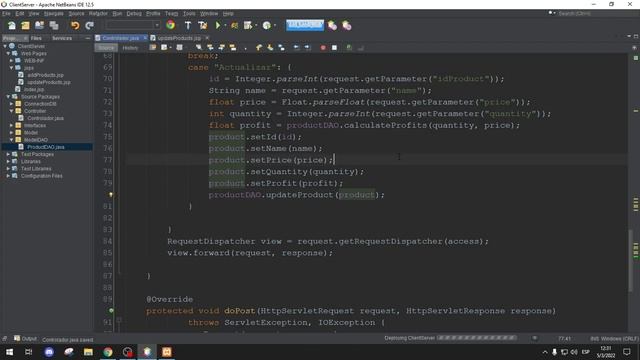Viewport: 640px width, 360px height.
Task: Click the editor vertical scrollbar thumb
Action: pos(631,261)
